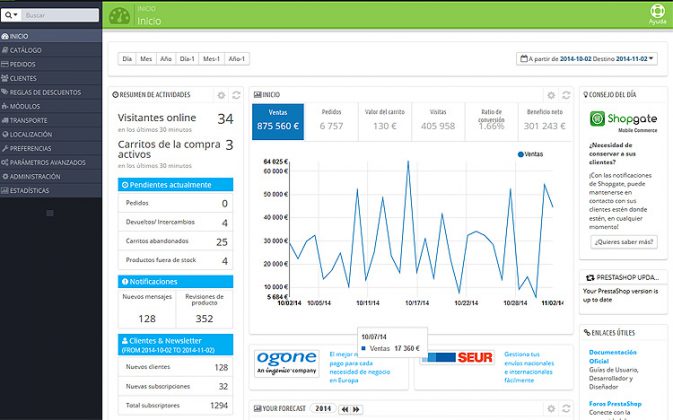
Task: Collapse the sidebar using the hamburger icon
Action: pos(51,213)
